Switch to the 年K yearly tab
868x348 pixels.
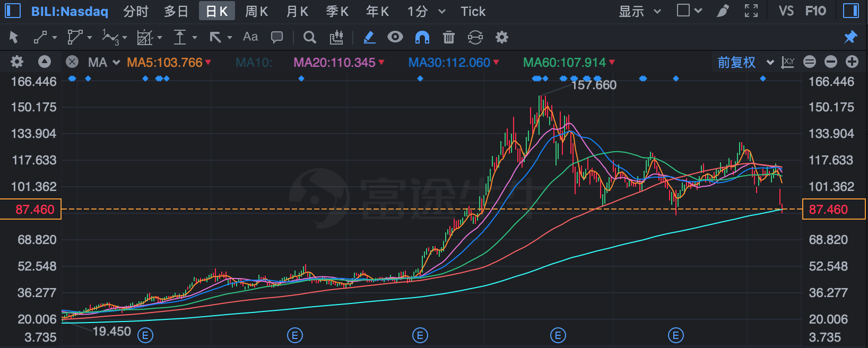pos(378,11)
